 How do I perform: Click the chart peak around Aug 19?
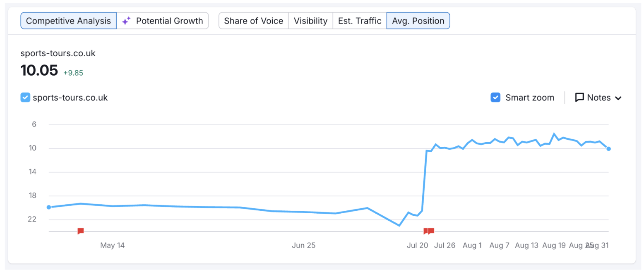coord(554,133)
